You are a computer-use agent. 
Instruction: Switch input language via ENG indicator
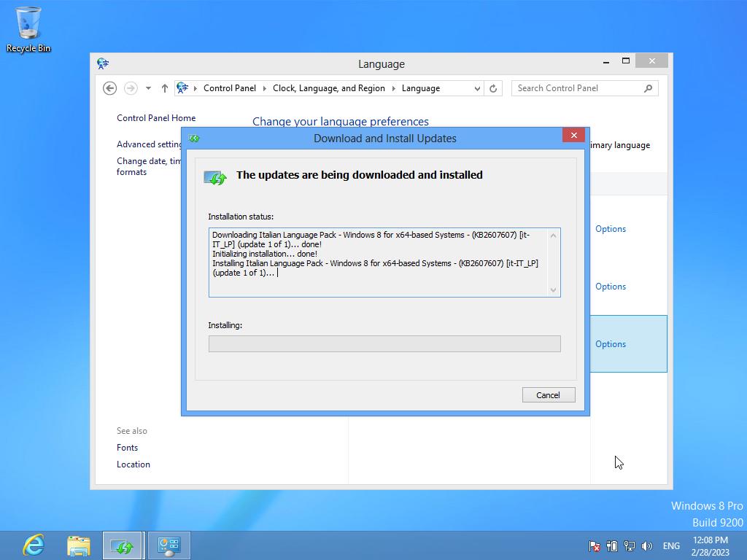click(x=671, y=546)
